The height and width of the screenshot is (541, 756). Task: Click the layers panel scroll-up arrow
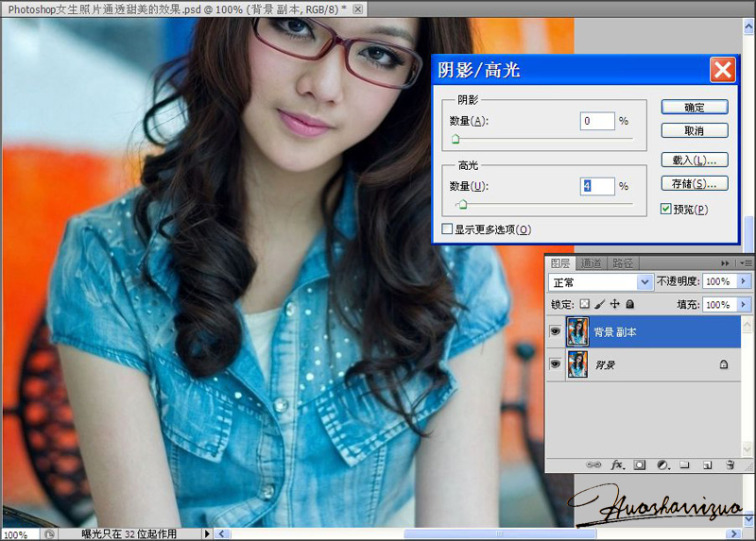coord(747,324)
